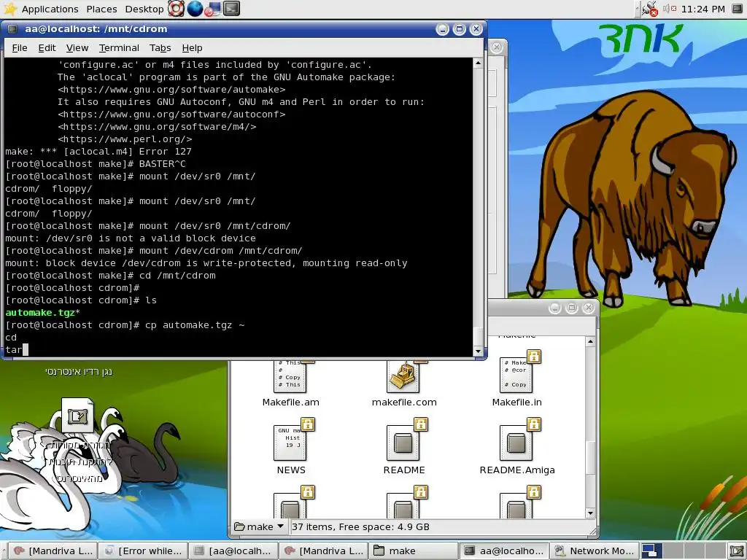
Task: Open Makefile.in file icon
Action: pos(518,374)
